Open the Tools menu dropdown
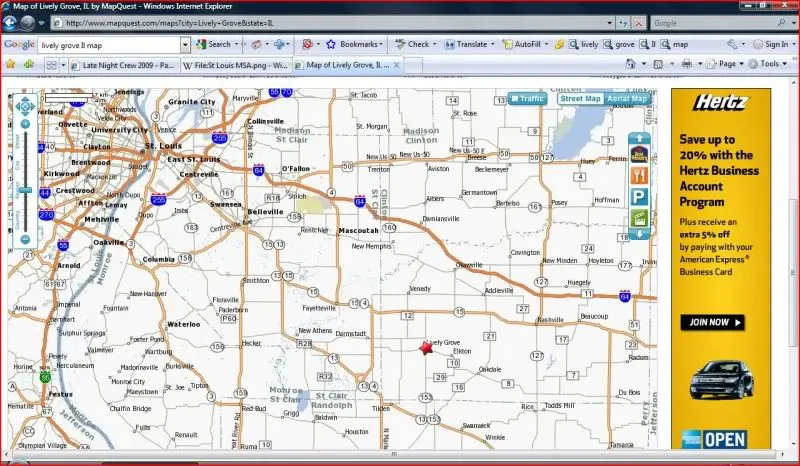This screenshot has width=800, height=466. click(x=769, y=64)
